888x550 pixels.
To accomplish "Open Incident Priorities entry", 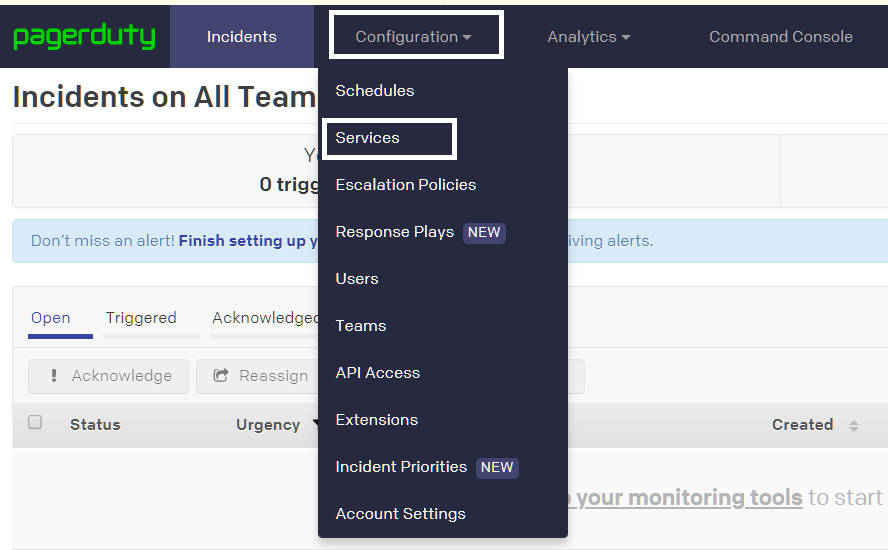I will (401, 467).
